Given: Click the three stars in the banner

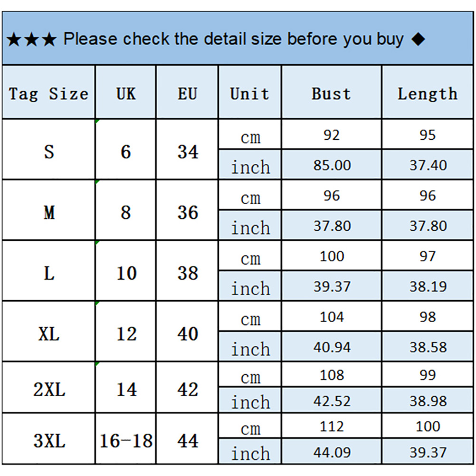Looking at the screenshot, I should (31, 40).
